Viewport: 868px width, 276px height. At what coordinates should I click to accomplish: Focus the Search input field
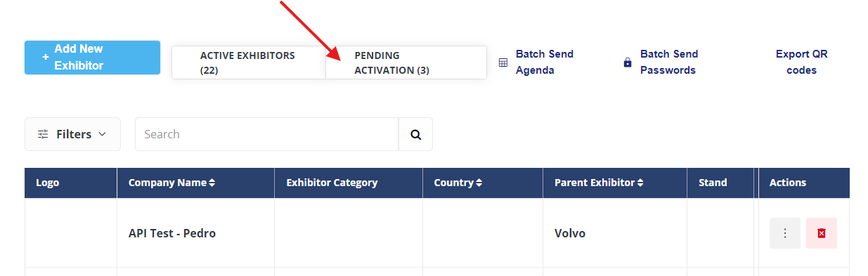click(266, 134)
